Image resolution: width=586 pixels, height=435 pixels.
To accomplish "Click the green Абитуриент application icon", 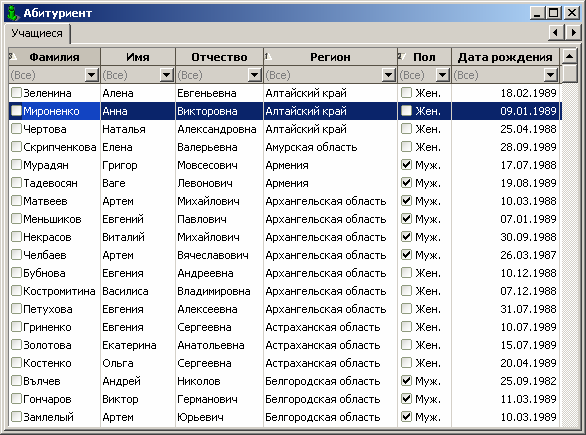I will [13, 13].
